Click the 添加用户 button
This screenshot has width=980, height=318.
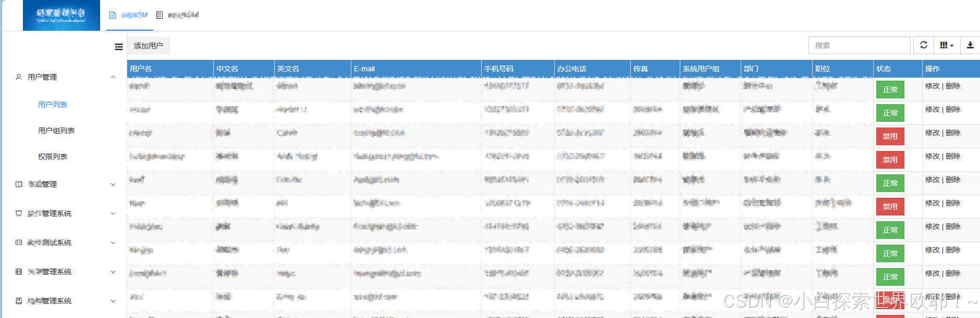point(149,46)
